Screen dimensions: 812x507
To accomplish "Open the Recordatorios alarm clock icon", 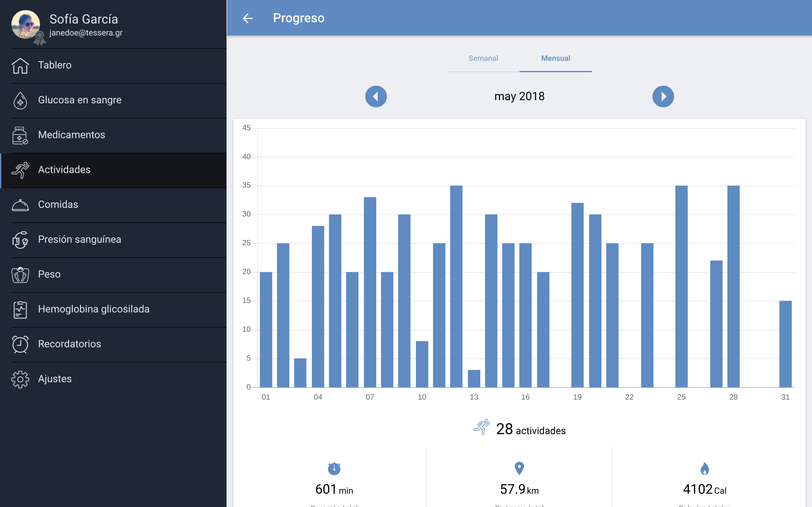I will point(20,344).
